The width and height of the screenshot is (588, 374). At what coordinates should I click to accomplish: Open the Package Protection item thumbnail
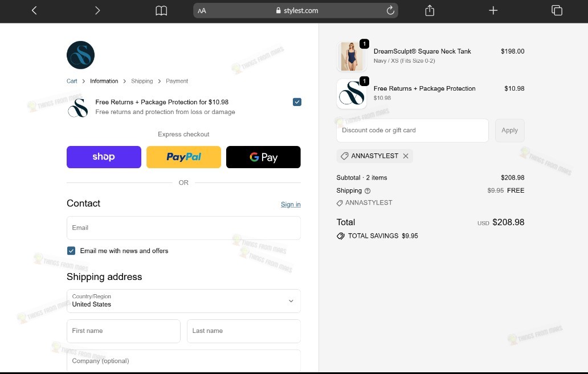pyautogui.click(x=352, y=93)
